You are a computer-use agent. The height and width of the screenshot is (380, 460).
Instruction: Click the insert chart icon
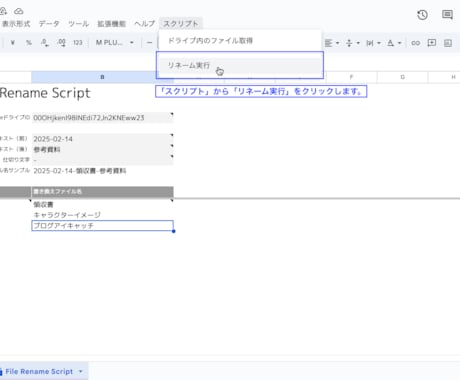point(448,43)
